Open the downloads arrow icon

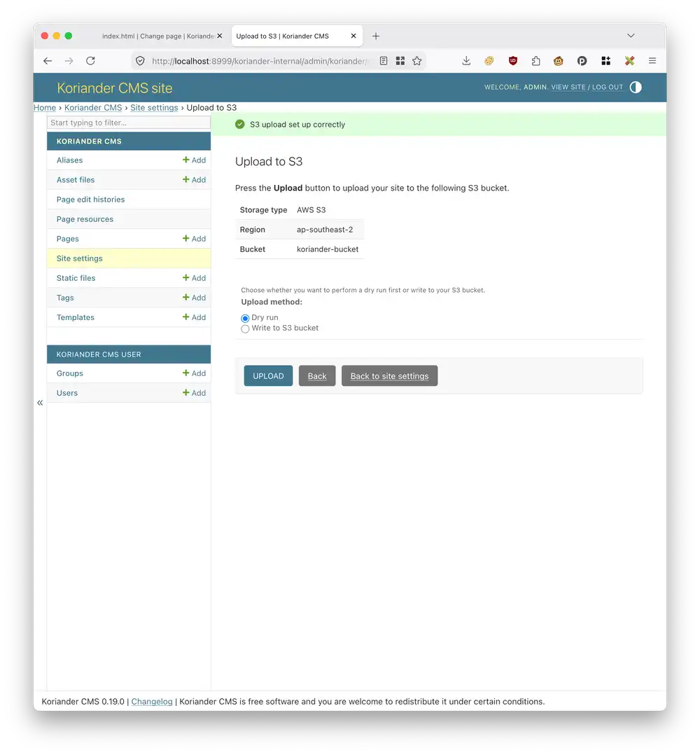tap(466, 61)
